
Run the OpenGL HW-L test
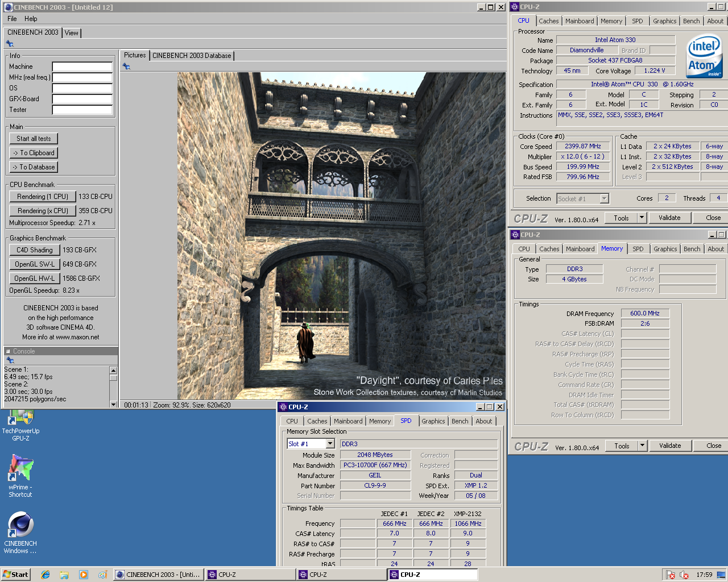click(x=34, y=278)
